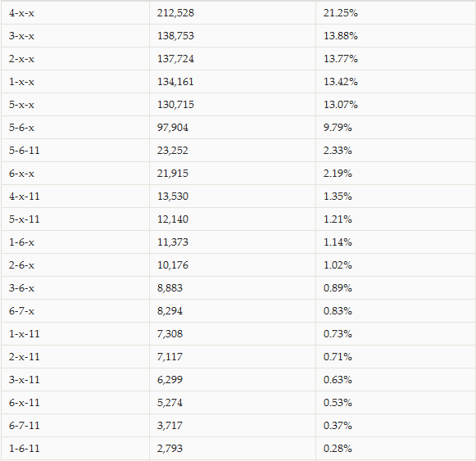
Task: Select the 5-6-11 row label
Action: [x=25, y=151]
